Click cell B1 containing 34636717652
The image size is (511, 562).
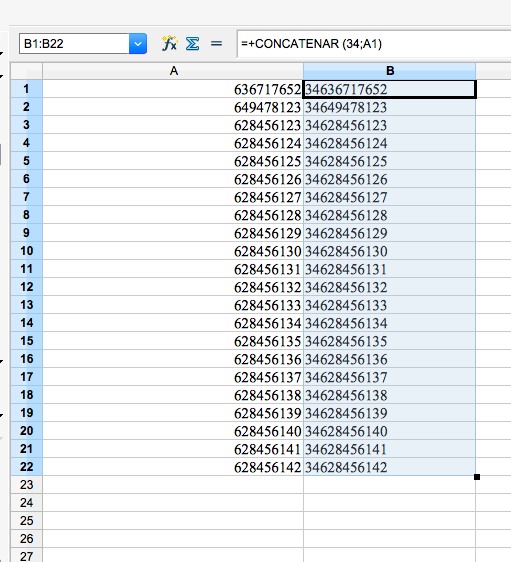point(390,89)
